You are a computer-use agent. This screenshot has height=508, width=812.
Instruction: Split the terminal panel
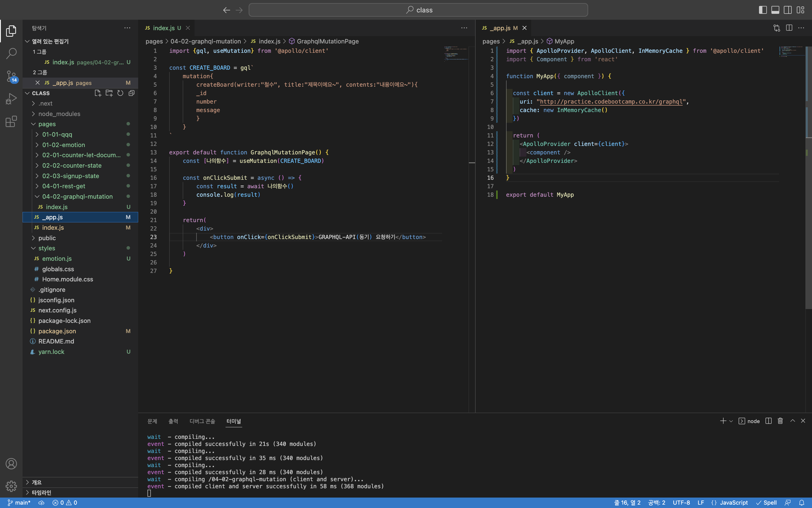tap(768, 421)
